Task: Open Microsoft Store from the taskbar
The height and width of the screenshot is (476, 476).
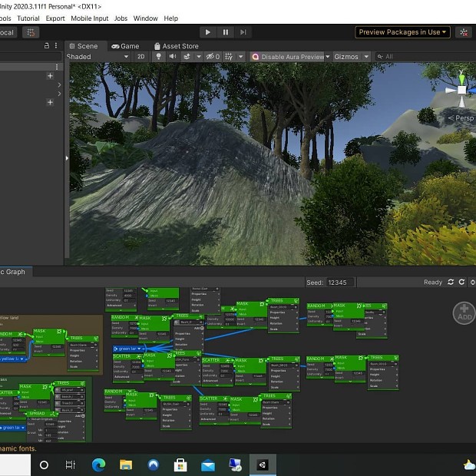Action: (180, 464)
